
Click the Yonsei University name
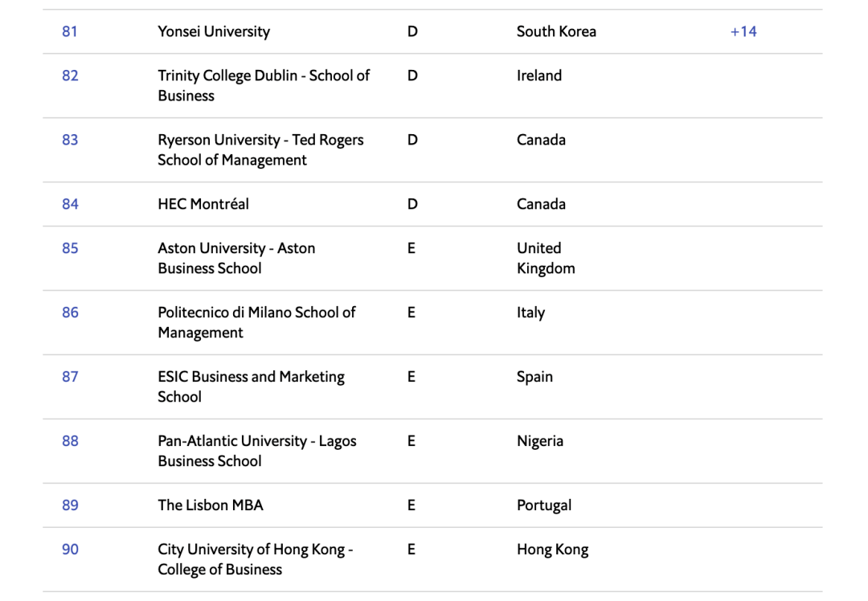(x=214, y=32)
